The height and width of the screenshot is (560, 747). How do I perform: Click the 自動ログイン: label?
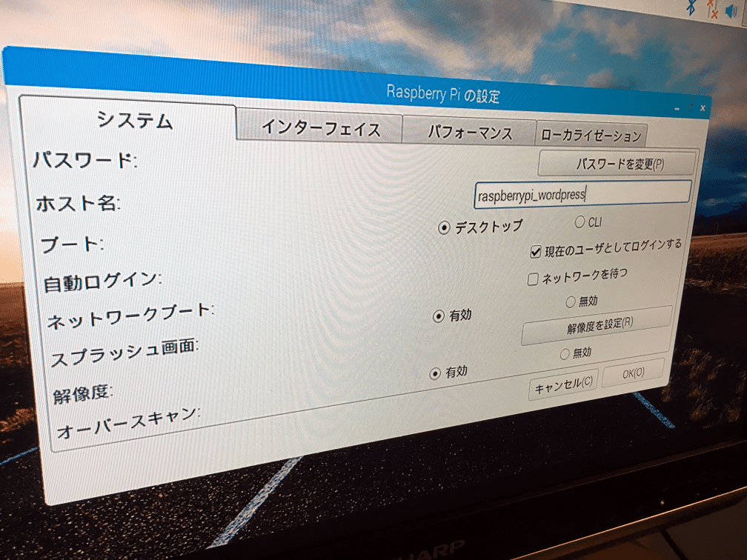[x=102, y=281]
